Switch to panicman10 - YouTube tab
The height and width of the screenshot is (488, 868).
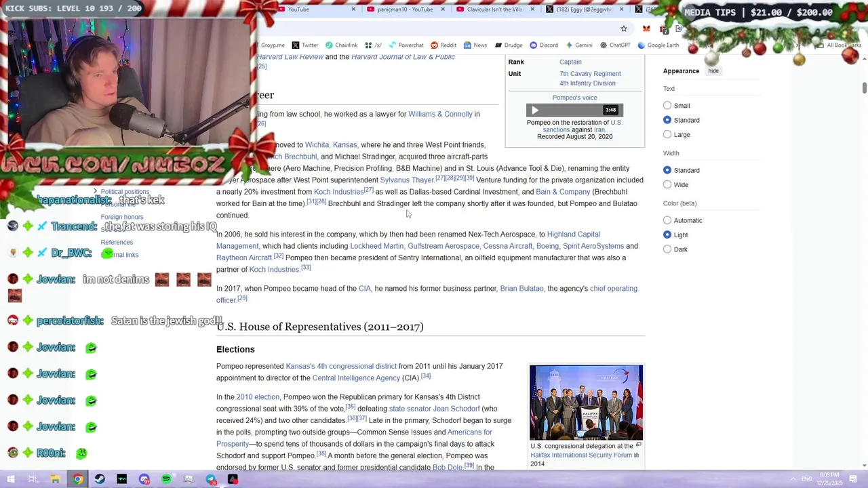(x=406, y=9)
